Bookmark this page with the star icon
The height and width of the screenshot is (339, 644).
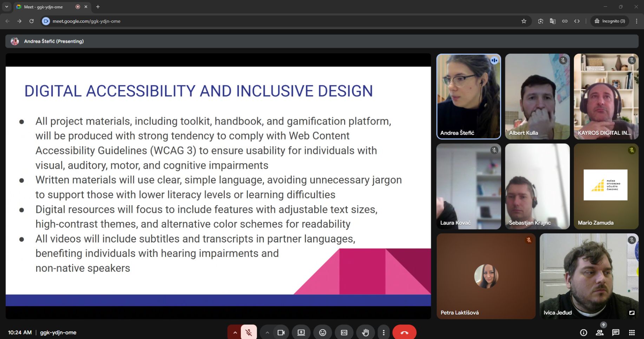(x=524, y=21)
